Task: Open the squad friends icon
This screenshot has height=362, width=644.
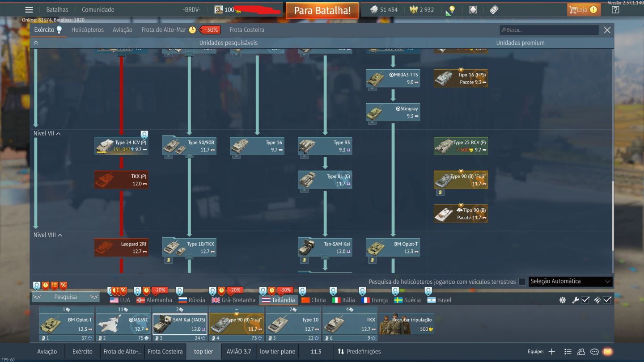Action: point(581,352)
